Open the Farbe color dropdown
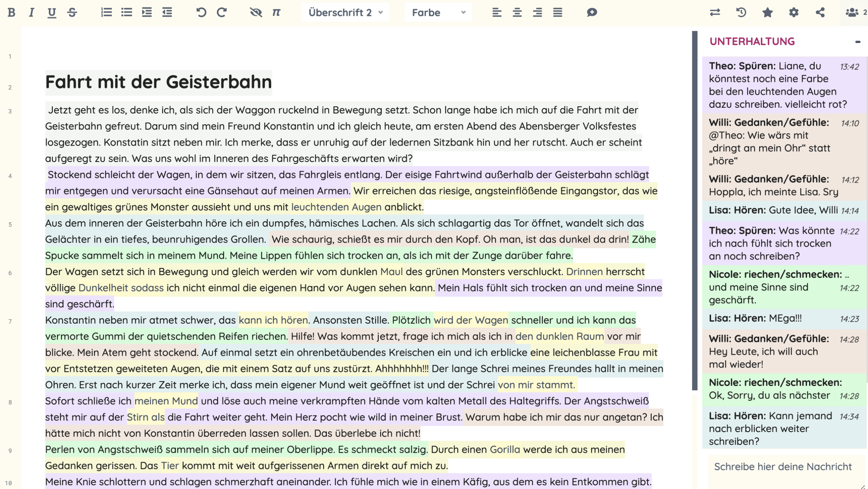The height and width of the screenshot is (489, 868). pyautogui.click(x=438, y=13)
